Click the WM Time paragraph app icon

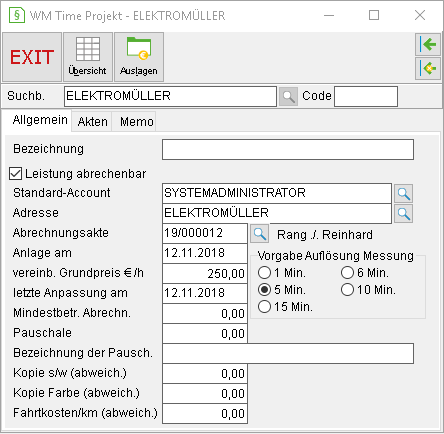point(17,15)
